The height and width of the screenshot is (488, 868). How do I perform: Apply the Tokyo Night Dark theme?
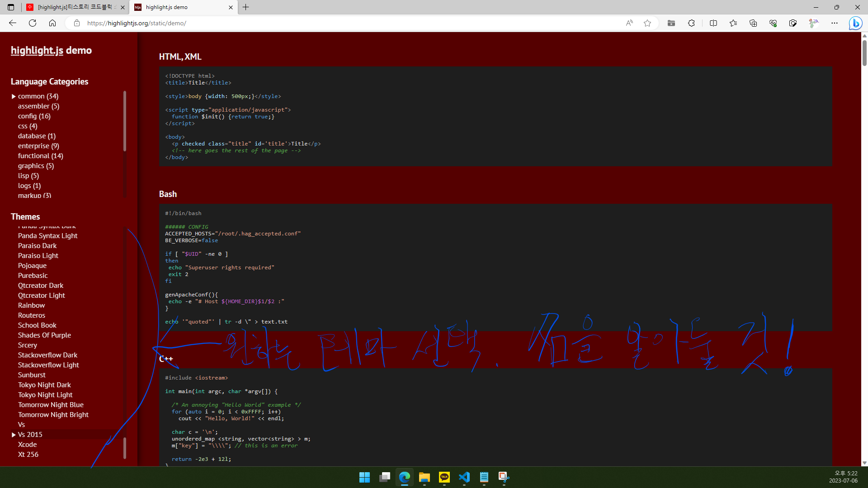point(44,385)
